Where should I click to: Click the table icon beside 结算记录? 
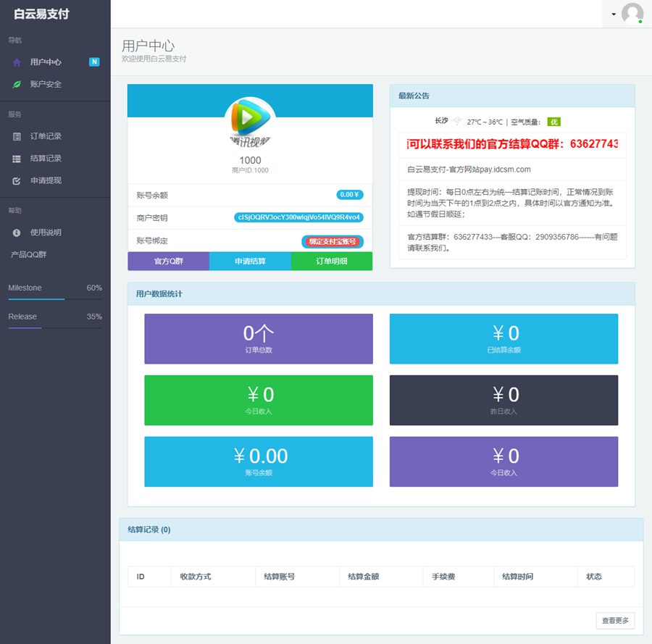(17, 159)
